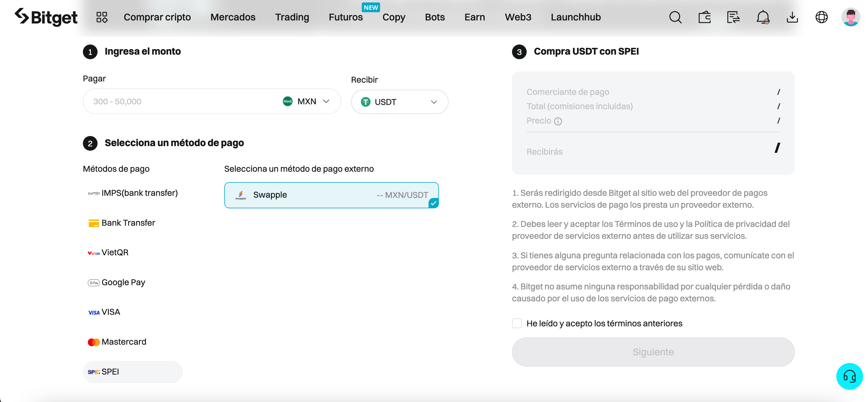This screenshot has width=868, height=402.
Task: Expand the apps grid menu icon
Action: point(101,16)
